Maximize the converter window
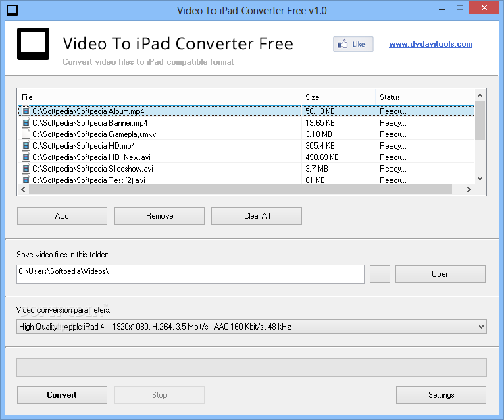 [460, 8]
